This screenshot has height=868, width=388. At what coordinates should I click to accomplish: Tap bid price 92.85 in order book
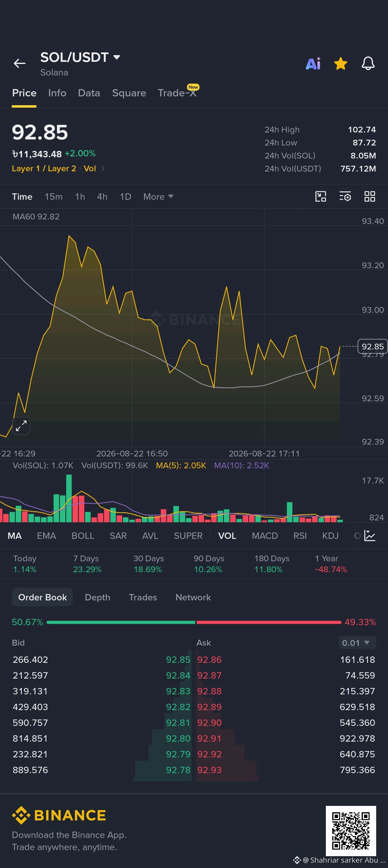(x=178, y=660)
